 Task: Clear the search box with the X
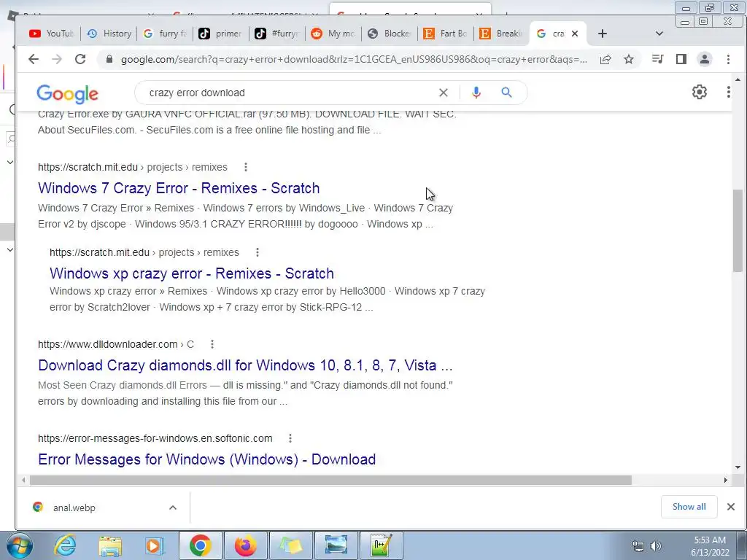coord(443,93)
